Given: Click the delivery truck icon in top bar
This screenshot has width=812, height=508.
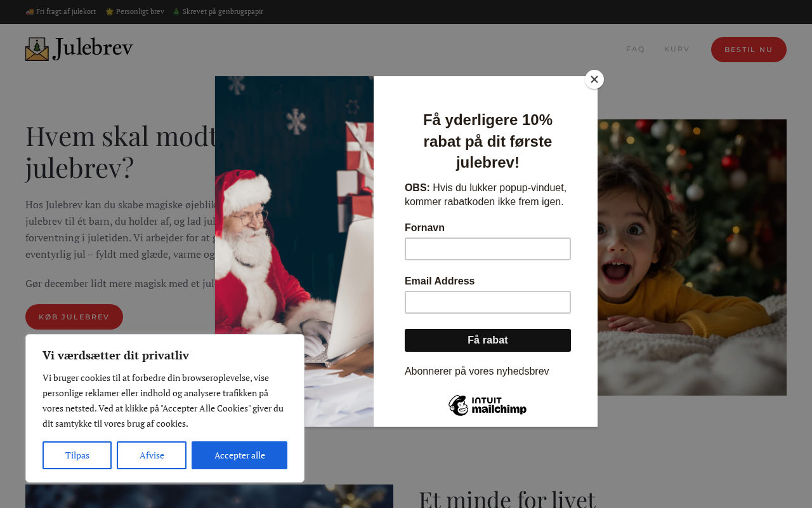Looking at the screenshot, I should point(29,11).
